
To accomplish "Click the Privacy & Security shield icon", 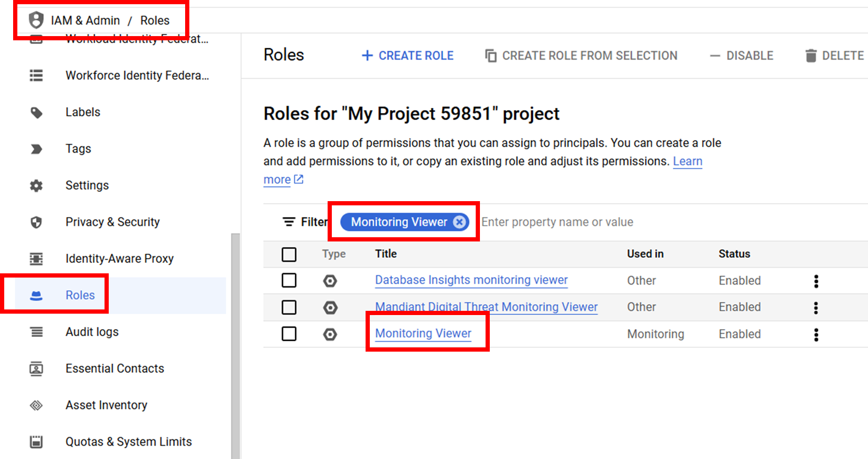I will pyautogui.click(x=36, y=222).
